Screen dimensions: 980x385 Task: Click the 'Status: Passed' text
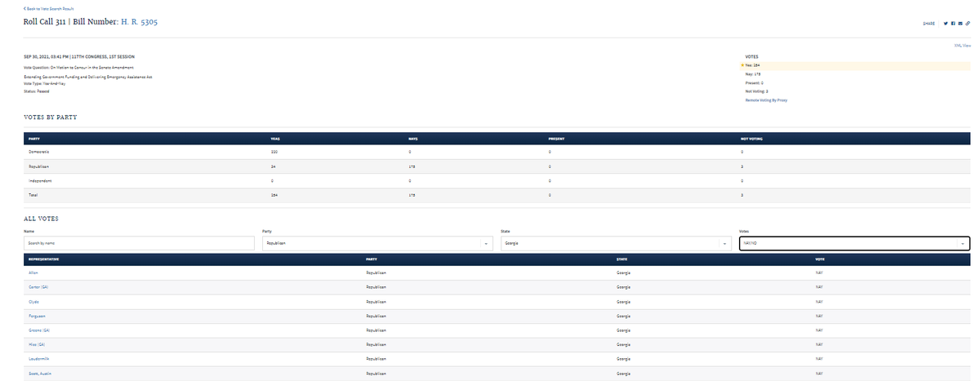tap(37, 91)
